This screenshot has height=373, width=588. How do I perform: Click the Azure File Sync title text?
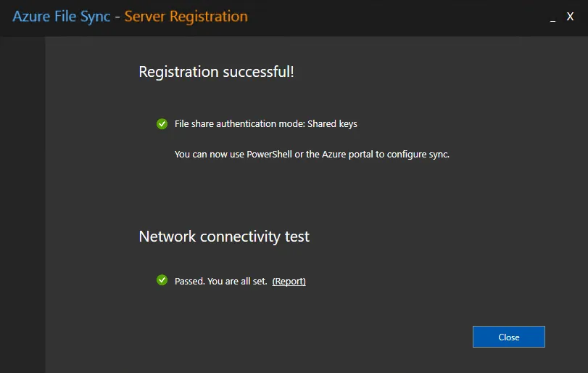[x=62, y=17]
